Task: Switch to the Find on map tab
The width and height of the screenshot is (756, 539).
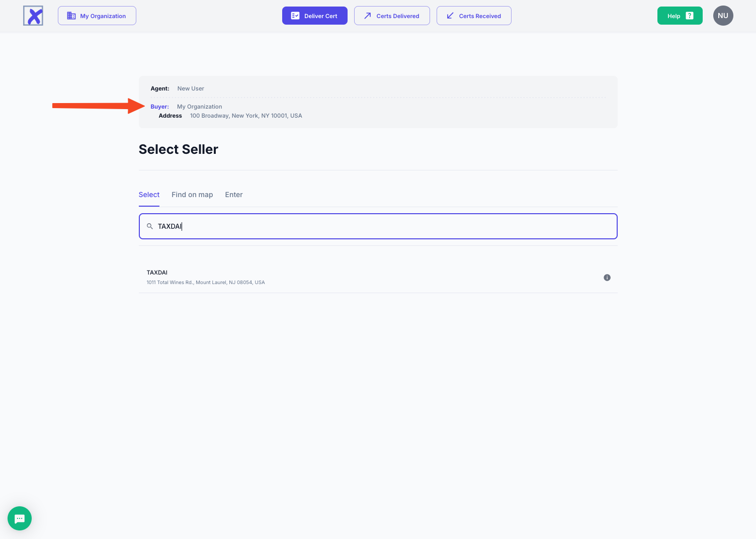Action: tap(192, 195)
